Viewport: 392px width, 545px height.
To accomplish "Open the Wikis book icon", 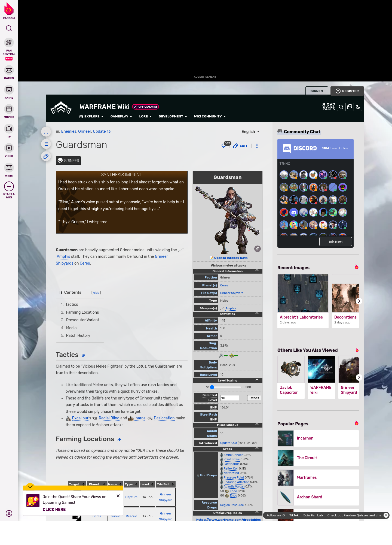I will (x=9, y=168).
